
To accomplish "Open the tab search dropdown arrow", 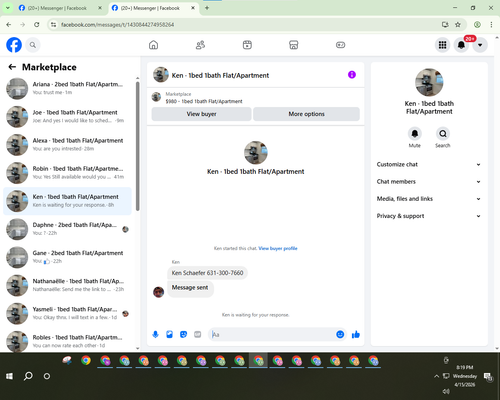I will click(7, 8).
